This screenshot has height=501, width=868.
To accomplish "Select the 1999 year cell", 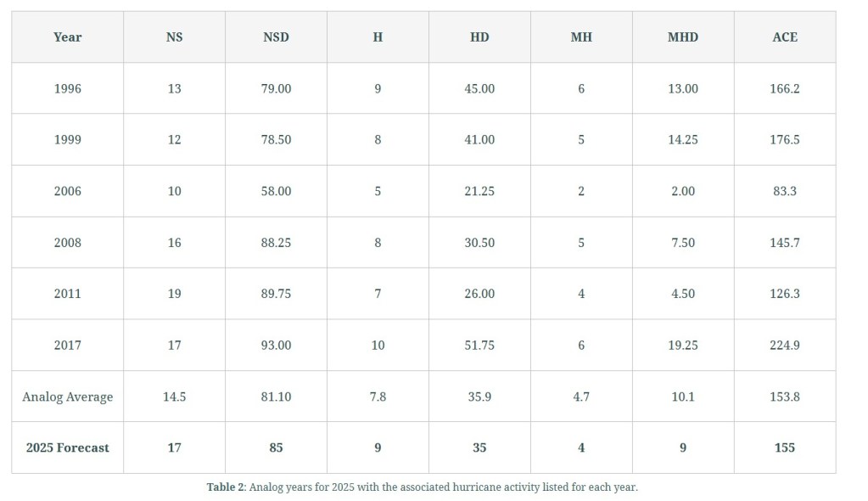I will coord(67,139).
